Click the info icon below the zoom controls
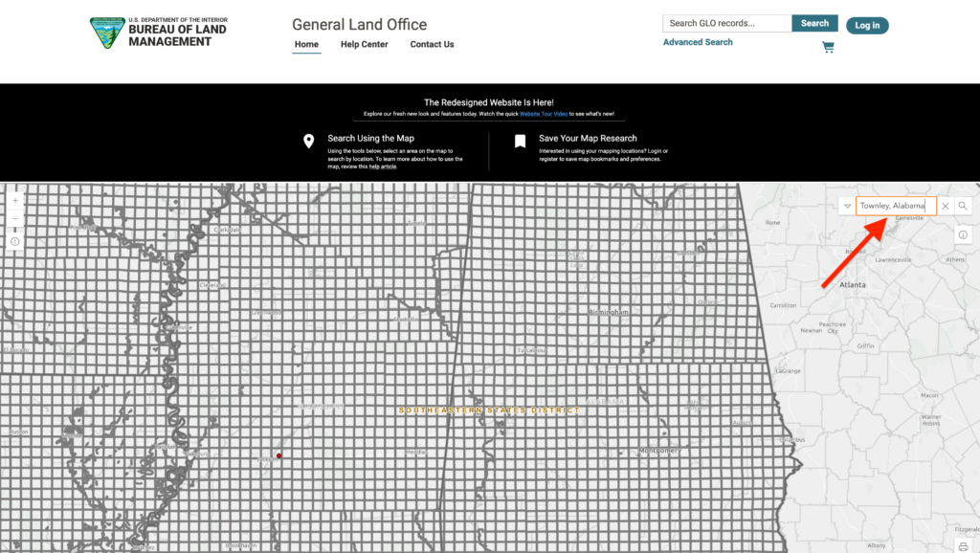This screenshot has height=553, width=980. tap(15, 241)
